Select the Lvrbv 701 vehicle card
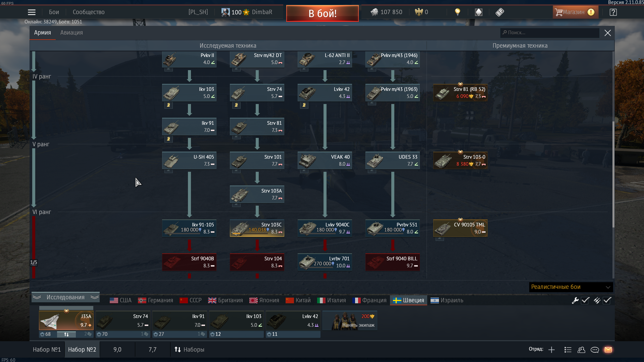The width and height of the screenshot is (644, 362). 325,262
